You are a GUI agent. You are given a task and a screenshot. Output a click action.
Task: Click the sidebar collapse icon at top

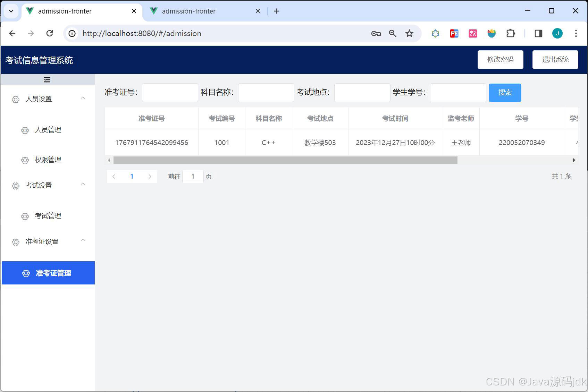tap(47, 79)
